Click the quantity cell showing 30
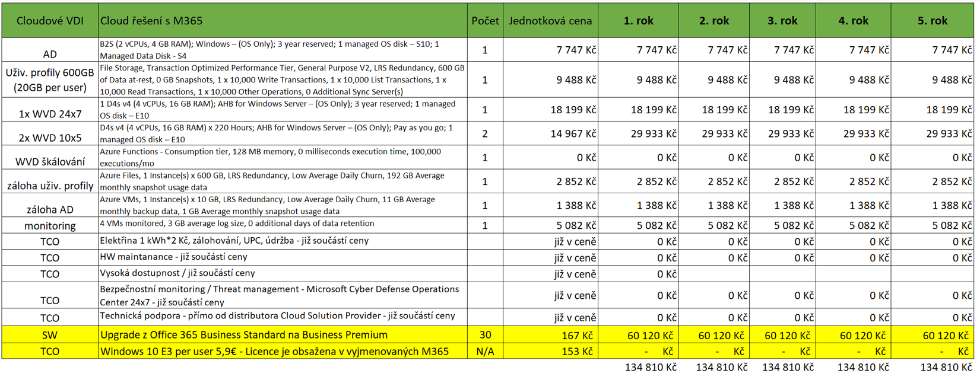Screen dimensions: 980x383 coord(485,335)
